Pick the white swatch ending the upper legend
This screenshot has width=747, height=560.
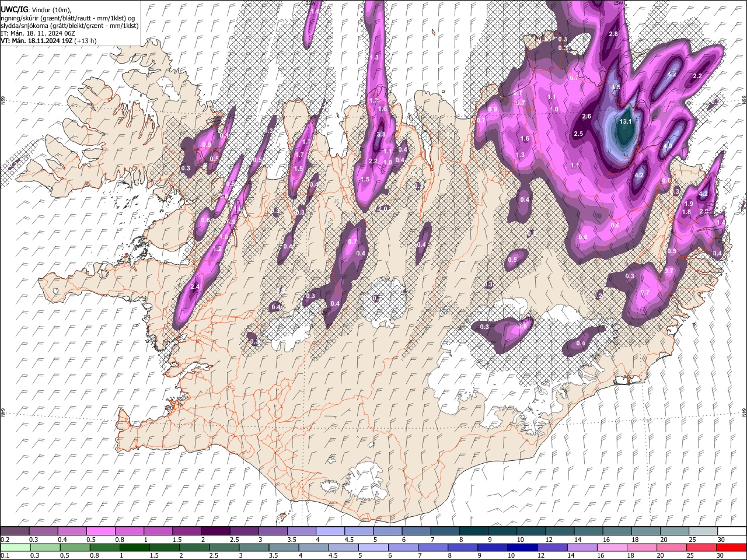coord(731,531)
